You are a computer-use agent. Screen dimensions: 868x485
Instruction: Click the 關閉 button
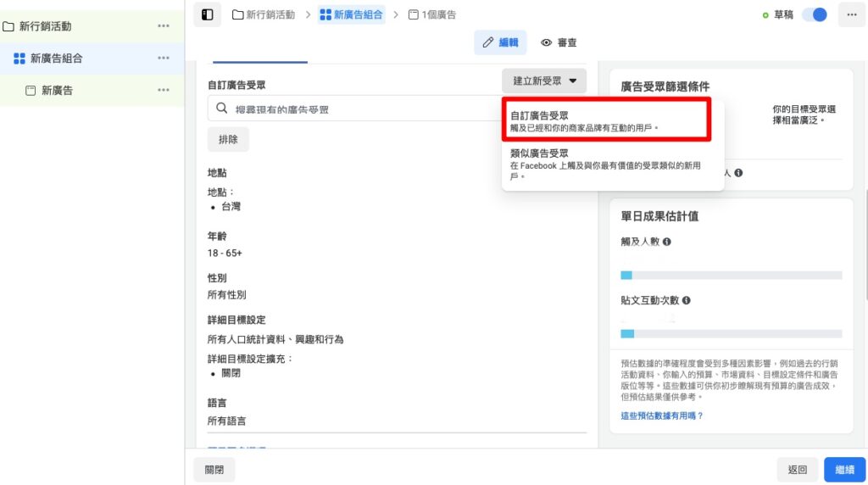pos(214,470)
